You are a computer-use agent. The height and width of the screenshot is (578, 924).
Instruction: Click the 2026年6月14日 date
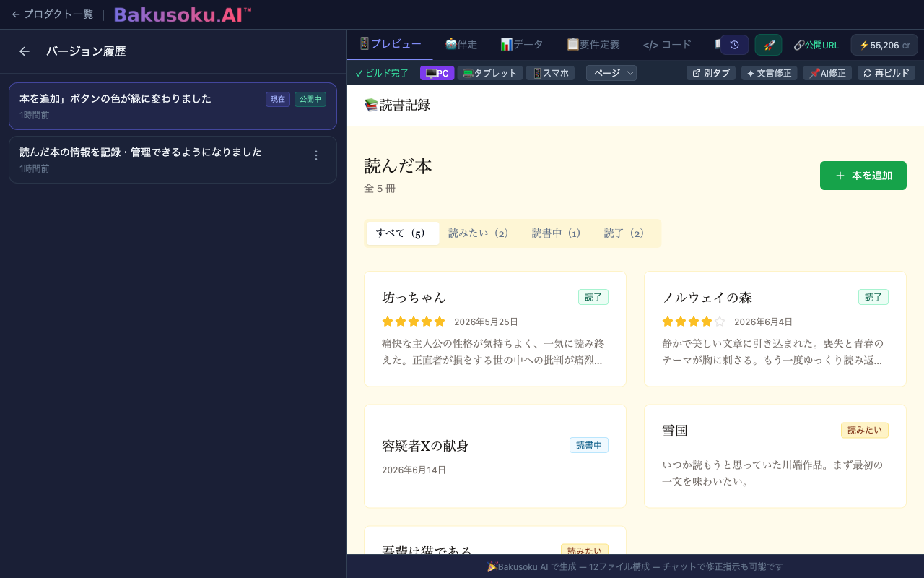(x=414, y=470)
